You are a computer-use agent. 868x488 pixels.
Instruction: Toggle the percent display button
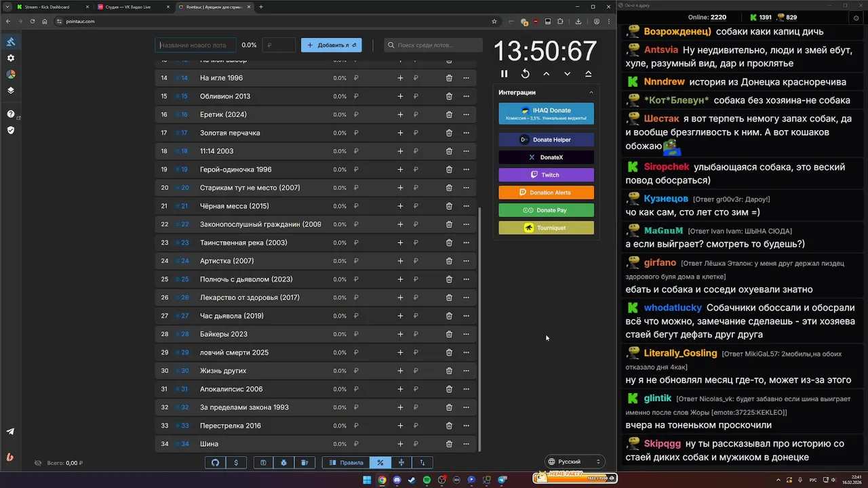(x=380, y=462)
